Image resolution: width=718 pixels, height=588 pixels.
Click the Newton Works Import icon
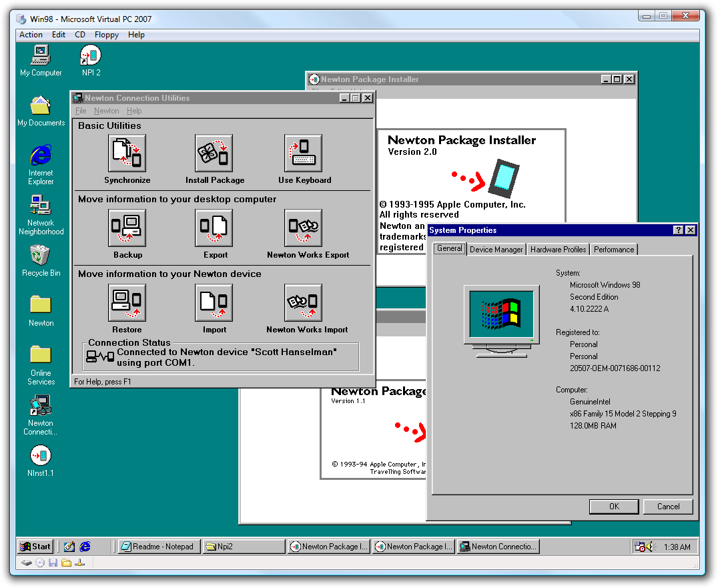(303, 303)
